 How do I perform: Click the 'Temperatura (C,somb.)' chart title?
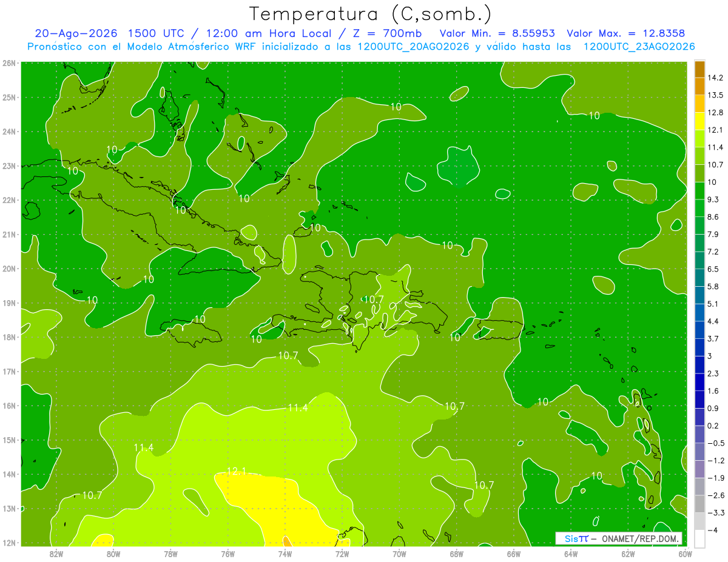pyautogui.click(x=371, y=15)
